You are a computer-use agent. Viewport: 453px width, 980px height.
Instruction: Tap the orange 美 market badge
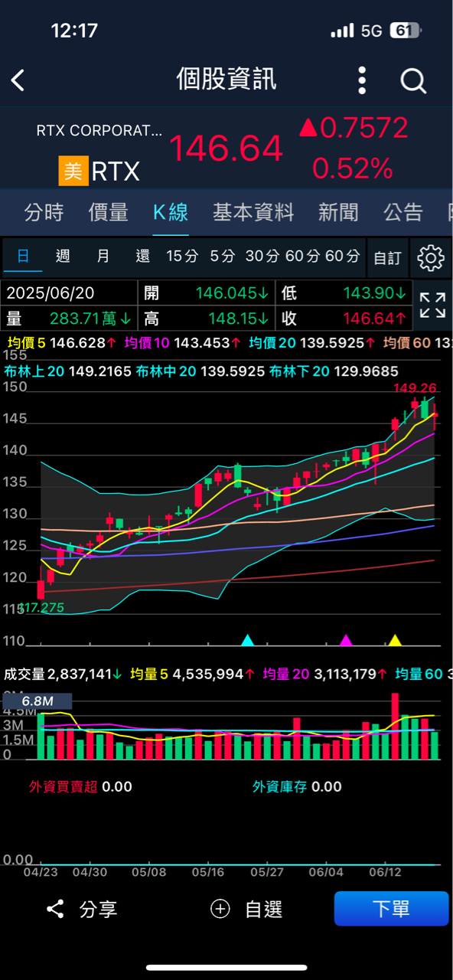pos(73,171)
